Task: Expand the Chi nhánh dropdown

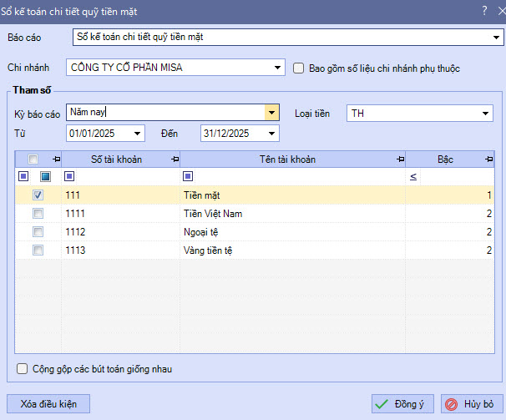Action: coord(278,68)
